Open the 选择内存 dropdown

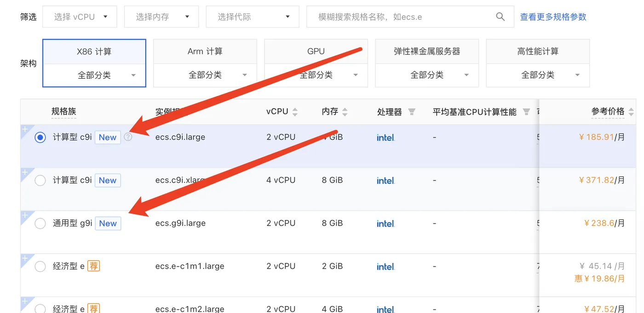coord(161,16)
